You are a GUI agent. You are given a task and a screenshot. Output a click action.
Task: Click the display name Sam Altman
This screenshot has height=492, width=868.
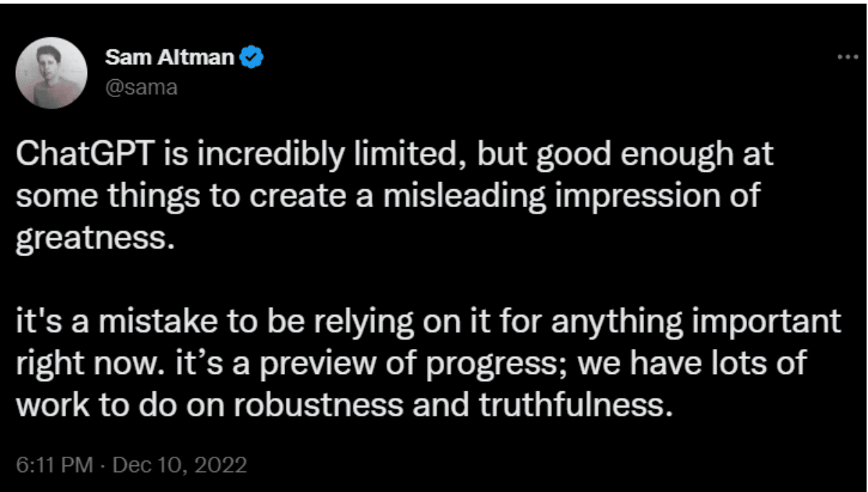click(170, 57)
